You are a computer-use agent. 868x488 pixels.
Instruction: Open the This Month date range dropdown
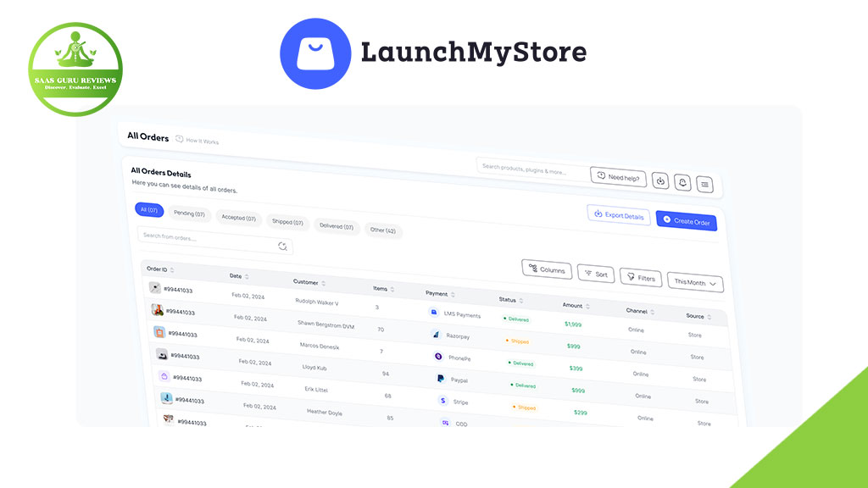tap(695, 283)
